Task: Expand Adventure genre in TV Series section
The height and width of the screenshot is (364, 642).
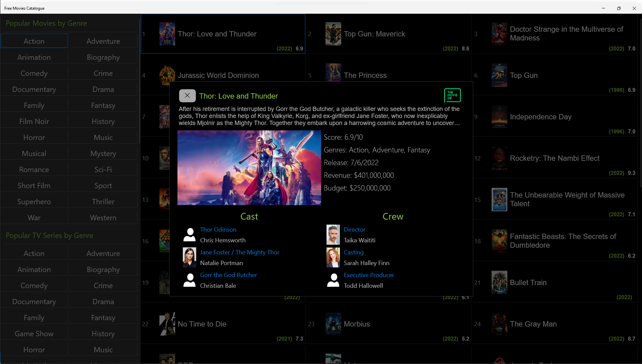Action: [x=103, y=253]
